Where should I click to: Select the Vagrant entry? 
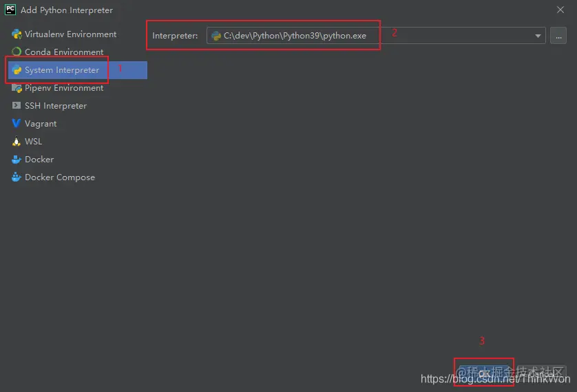(77, 123)
